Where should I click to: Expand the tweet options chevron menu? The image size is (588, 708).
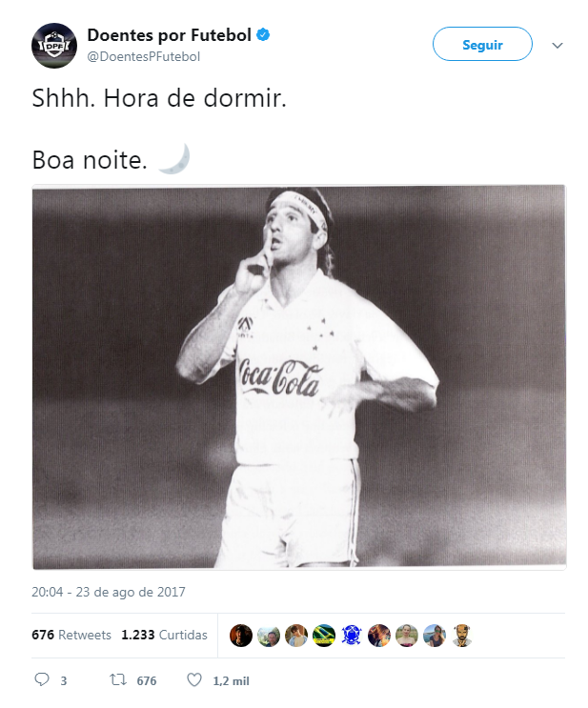click(x=558, y=45)
